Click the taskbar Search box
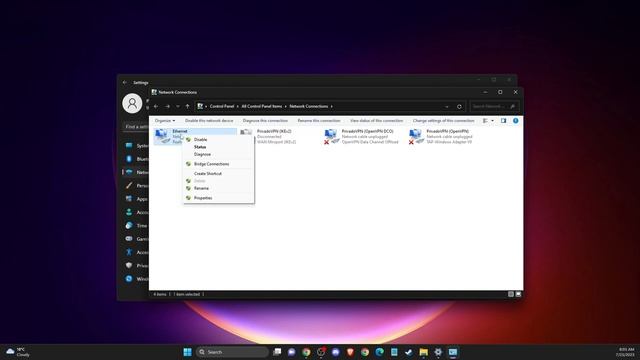640x360 pixels. (x=232, y=352)
